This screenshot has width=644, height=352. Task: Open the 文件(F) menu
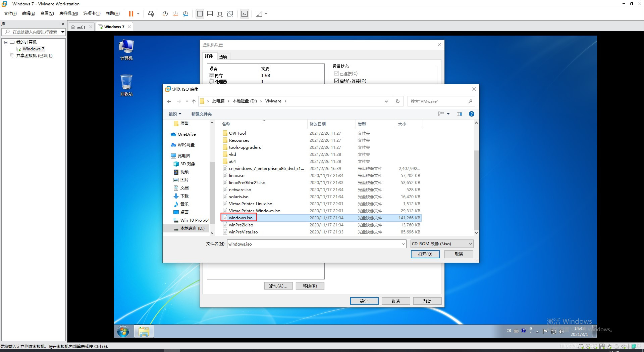coord(10,13)
